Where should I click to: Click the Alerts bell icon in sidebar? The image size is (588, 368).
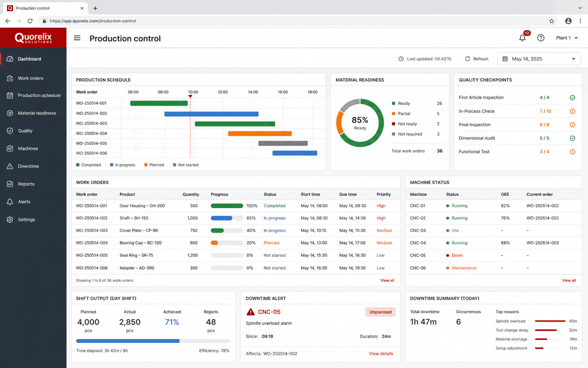coord(10,202)
